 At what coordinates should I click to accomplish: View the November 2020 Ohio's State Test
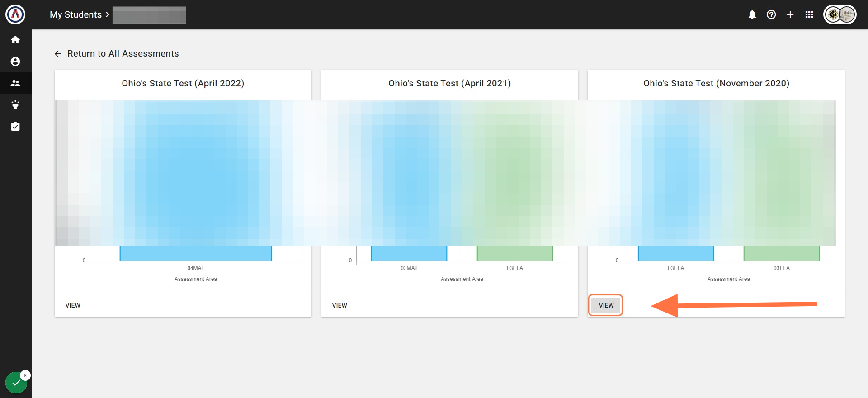tap(606, 305)
